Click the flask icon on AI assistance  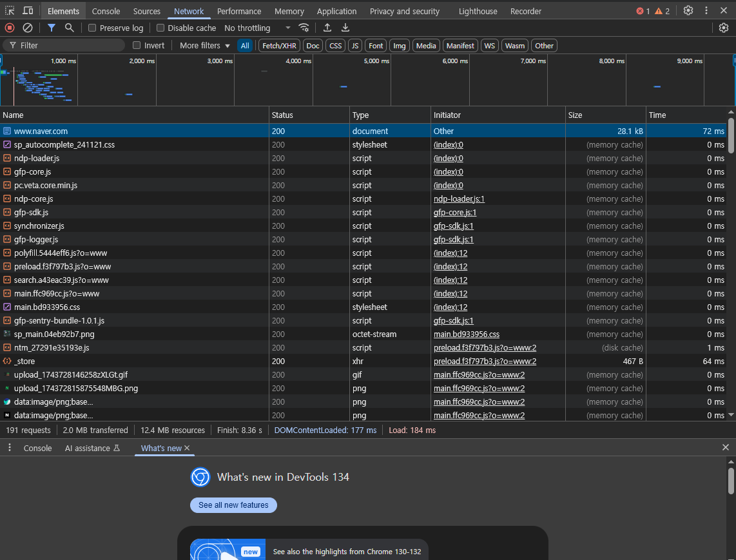[117, 448]
